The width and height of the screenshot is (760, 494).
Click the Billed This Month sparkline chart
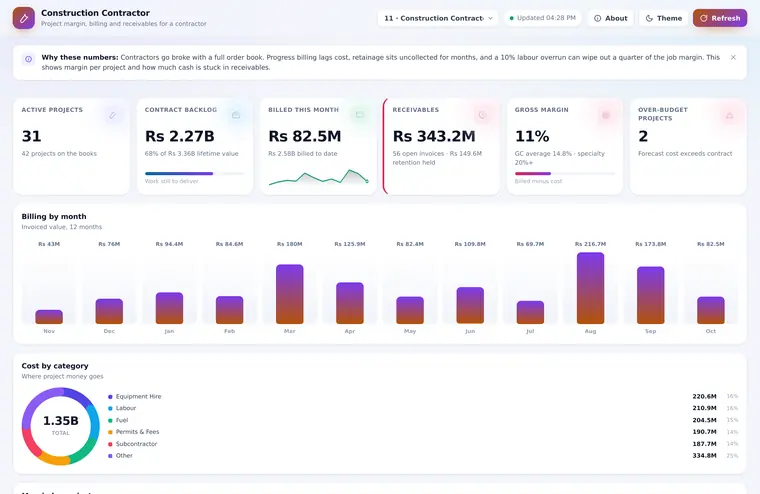318,177
